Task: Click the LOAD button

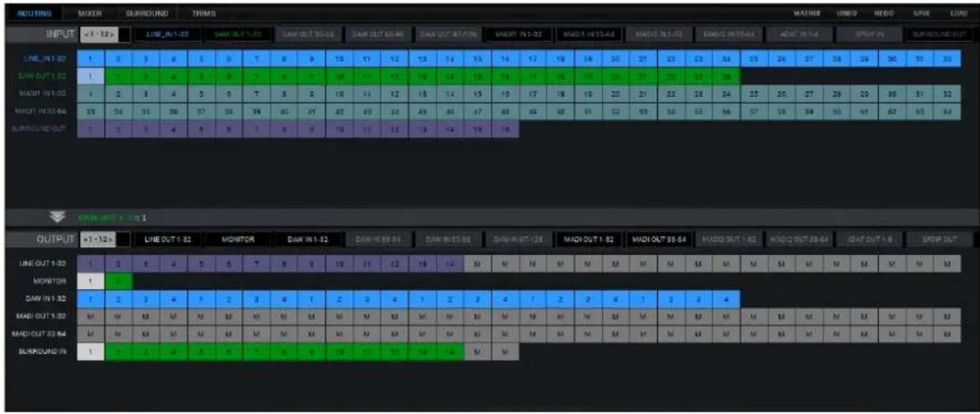Action: point(958,12)
